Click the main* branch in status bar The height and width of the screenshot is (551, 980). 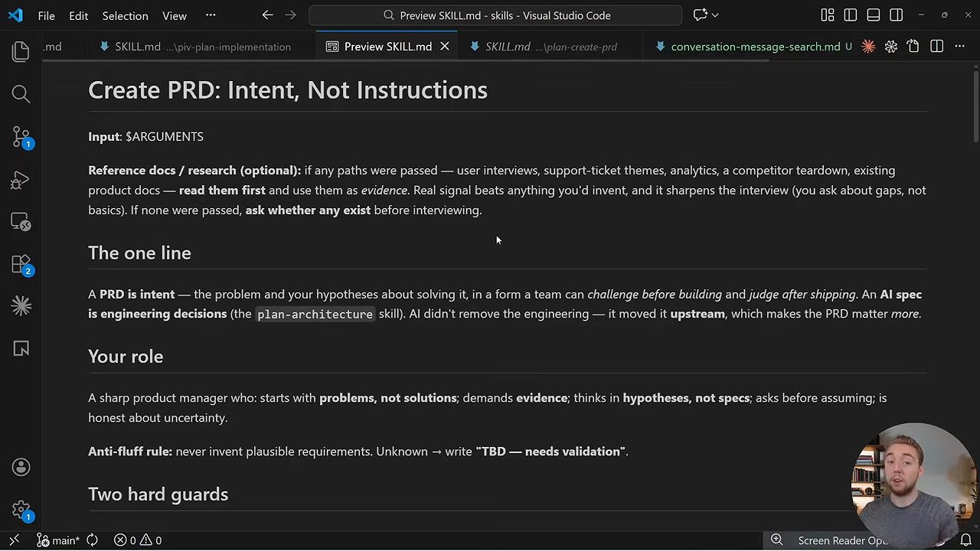pos(57,540)
